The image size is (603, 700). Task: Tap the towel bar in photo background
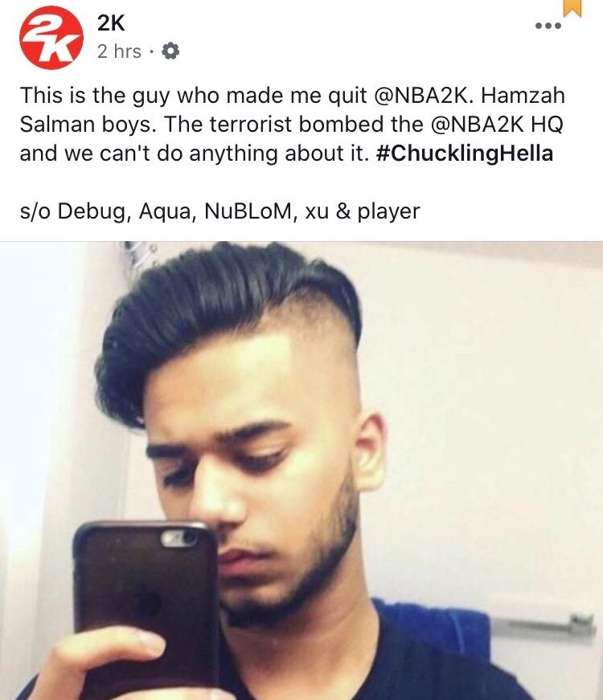click(544, 624)
